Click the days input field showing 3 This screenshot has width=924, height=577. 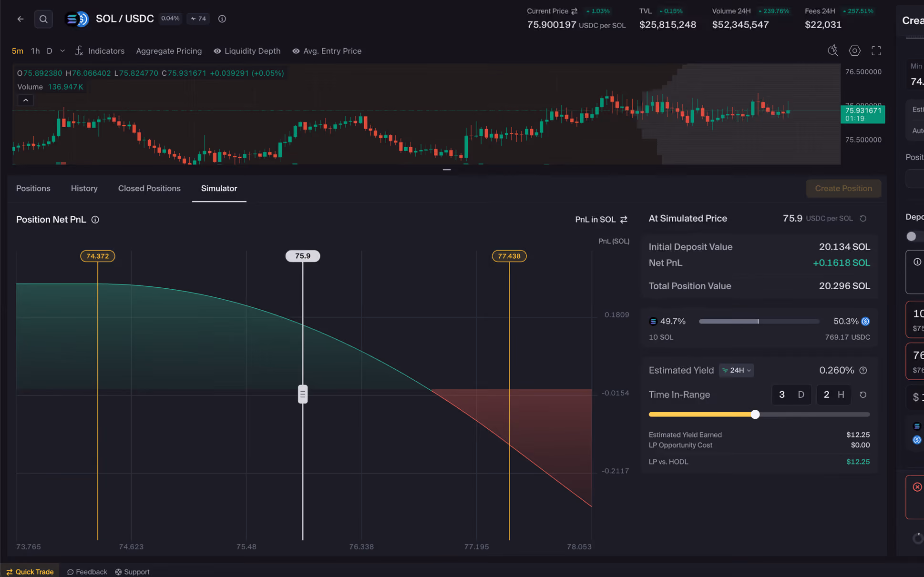pos(791,395)
